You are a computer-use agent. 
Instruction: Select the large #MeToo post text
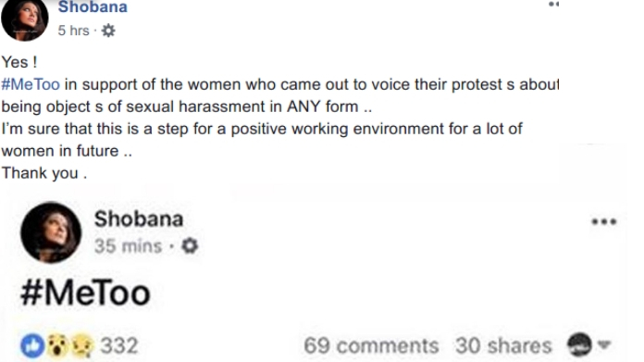[x=85, y=293]
